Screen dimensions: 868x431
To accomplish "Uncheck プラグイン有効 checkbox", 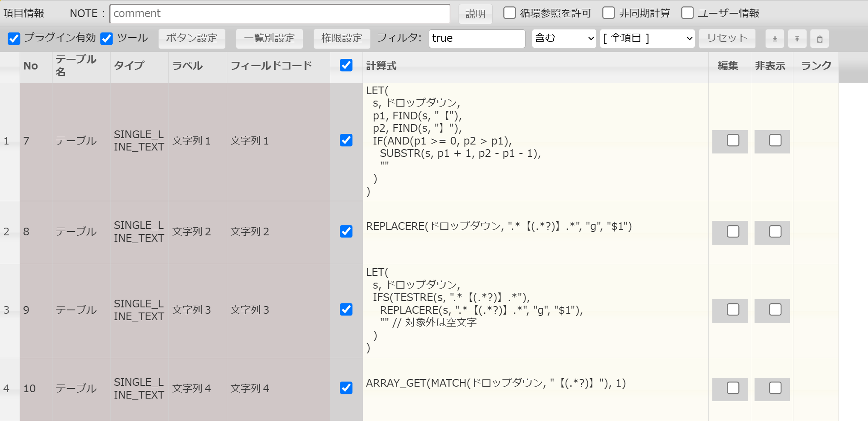I will pyautogui.click(x=14, y=38).
